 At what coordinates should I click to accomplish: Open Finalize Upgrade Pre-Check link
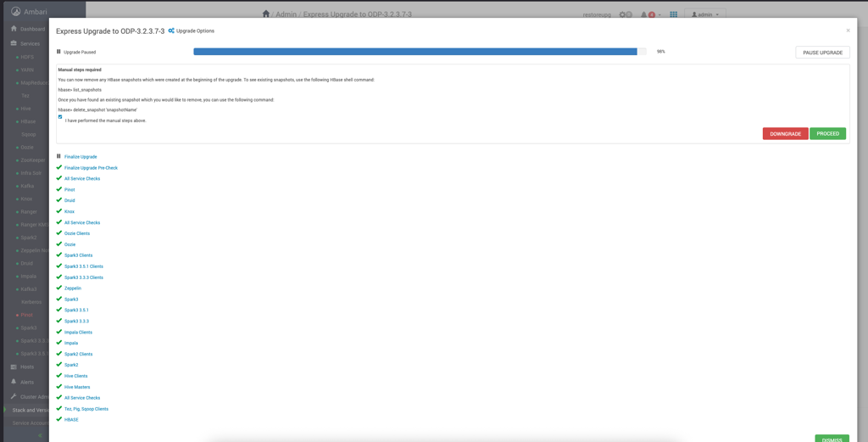coord(91,168)
